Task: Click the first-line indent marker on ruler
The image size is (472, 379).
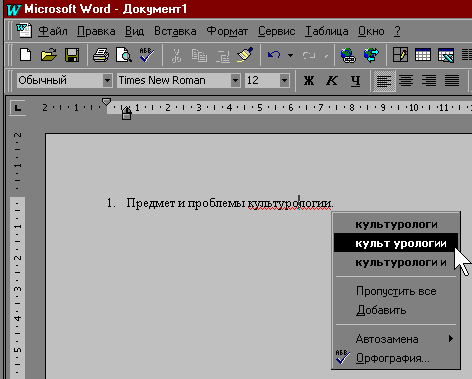Action: pos(106,101)
